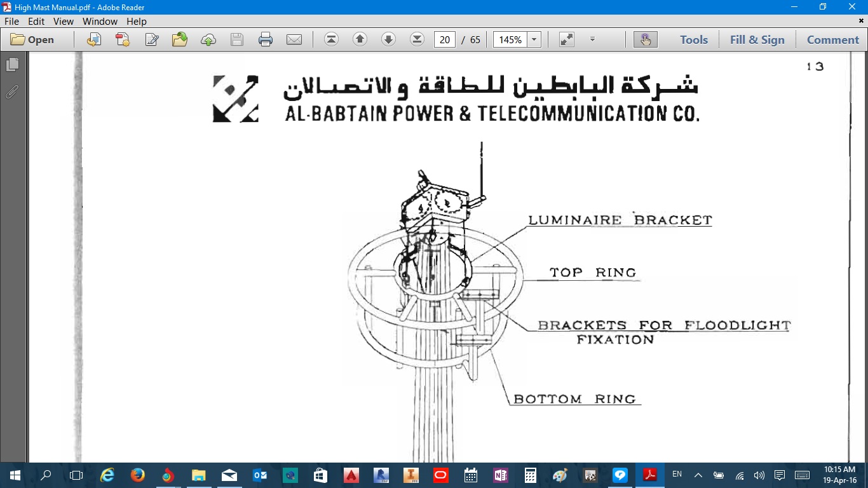The width and height of the screenshot is (868, 488).
Task: Go to first page arrow icon
Action: tap(331, 39)
